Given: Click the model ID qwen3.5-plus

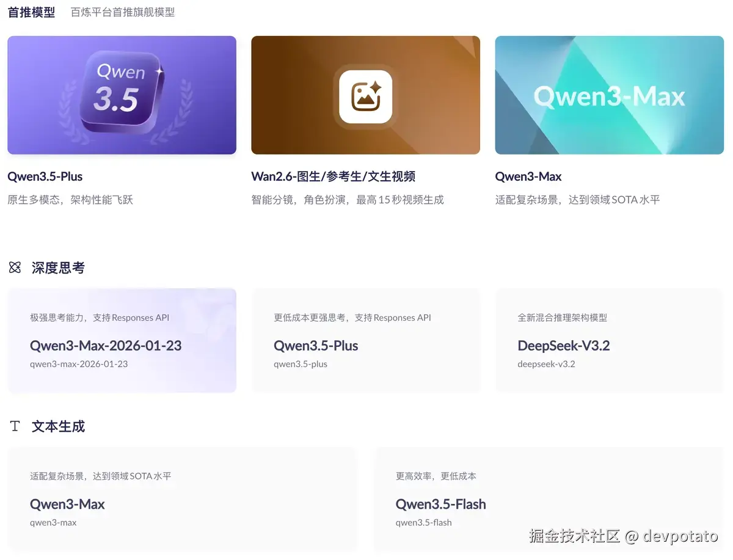Looking at the screenshot, I should (301, 364).
